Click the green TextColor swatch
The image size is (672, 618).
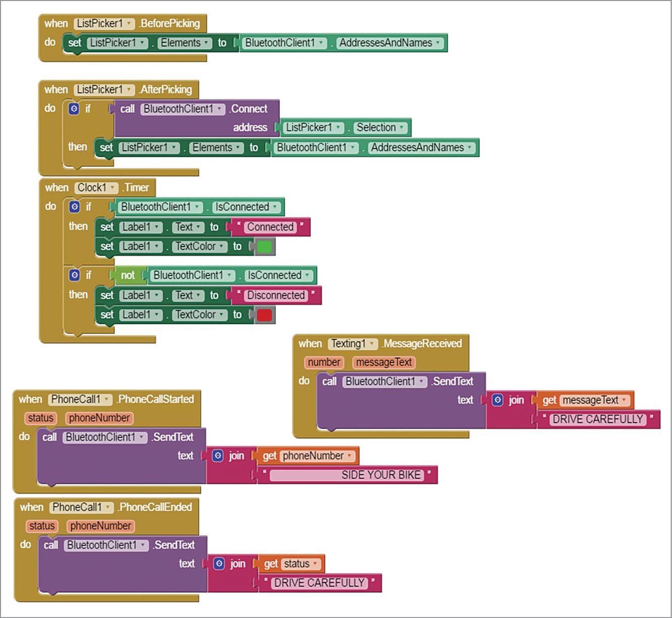click(264, 247)
